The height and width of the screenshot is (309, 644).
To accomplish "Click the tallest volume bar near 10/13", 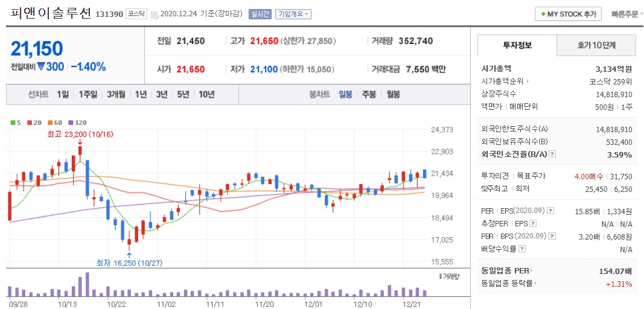I will click(87, 284).
